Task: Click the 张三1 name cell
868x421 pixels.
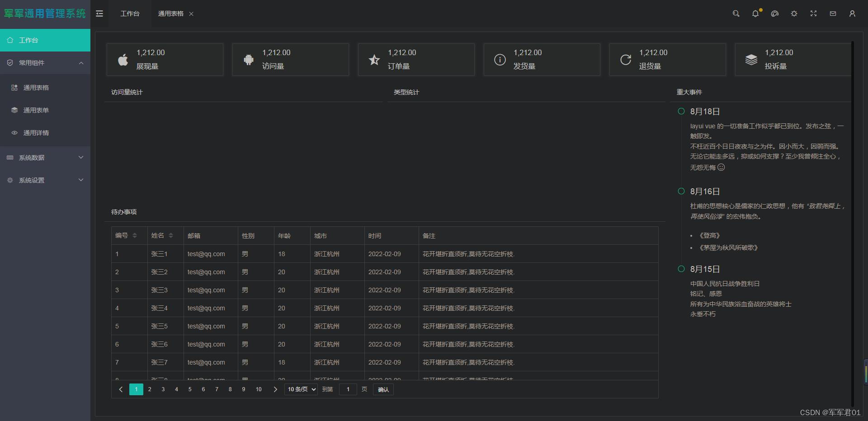Action: point(165,254)
